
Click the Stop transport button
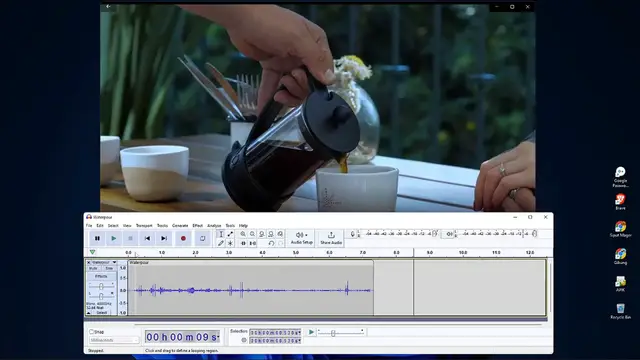coord(131,238)
